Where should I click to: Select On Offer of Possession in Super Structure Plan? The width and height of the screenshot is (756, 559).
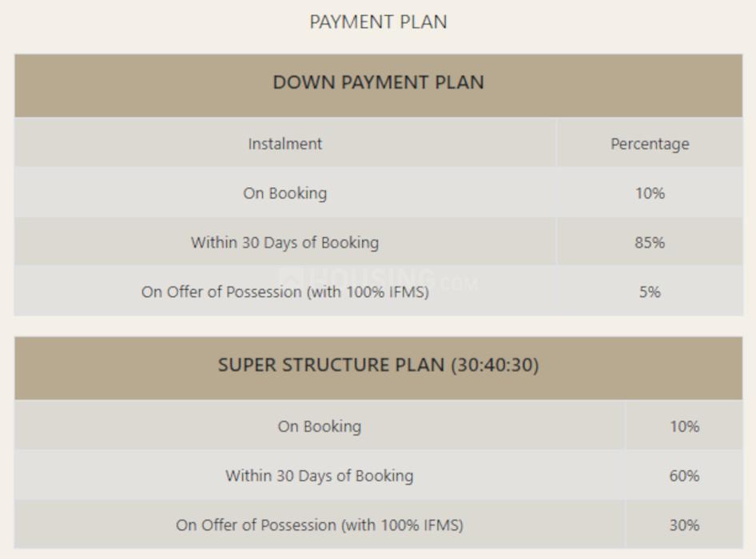click(x=319, y=525)
